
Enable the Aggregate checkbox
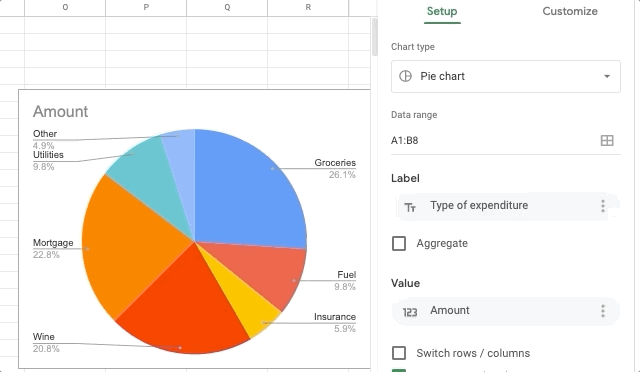(x=399, y=243)
